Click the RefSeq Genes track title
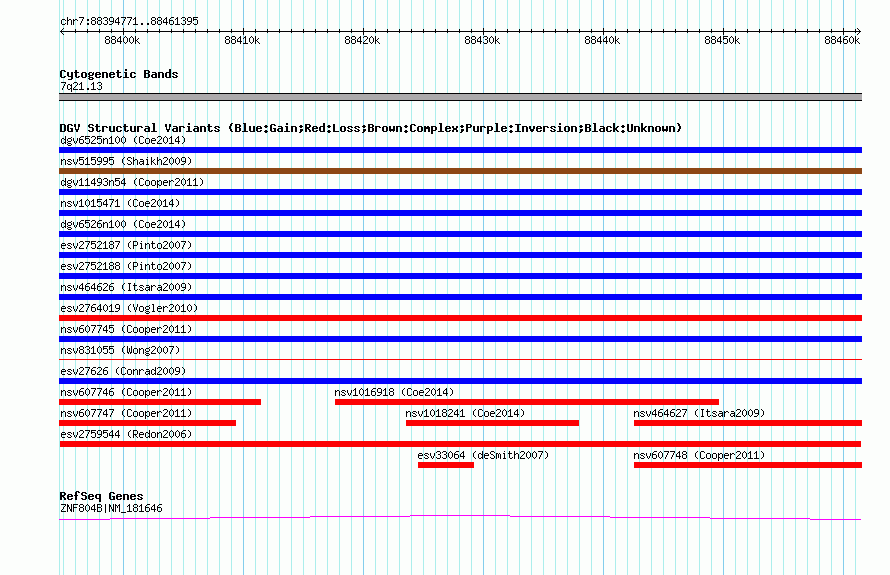Screen dimensions: 890x575 point(101,496)
